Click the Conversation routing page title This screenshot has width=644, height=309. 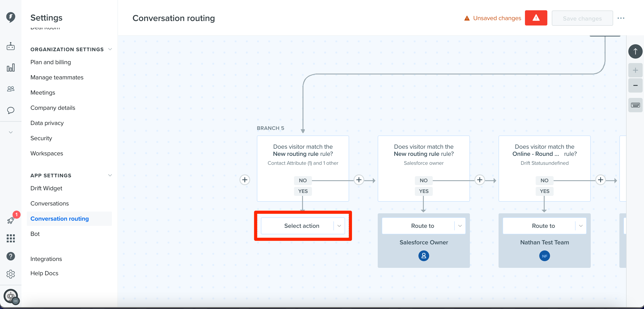click(x=173, y=18)
